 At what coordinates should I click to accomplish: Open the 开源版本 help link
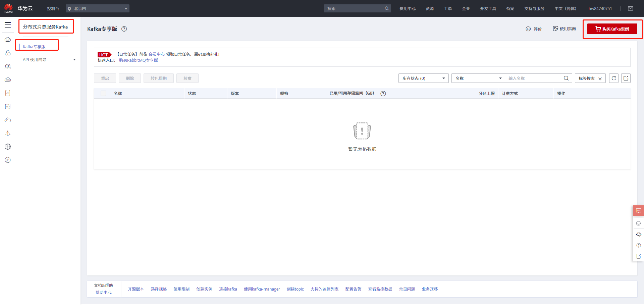(x=136, y=289)
